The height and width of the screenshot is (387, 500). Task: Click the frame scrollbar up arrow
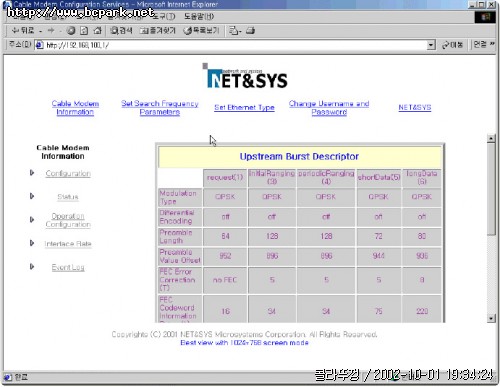(x=491, y=138)
